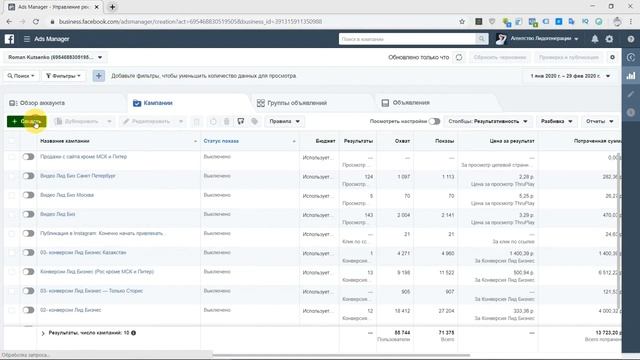Open the notifications bell

point(595,39)
